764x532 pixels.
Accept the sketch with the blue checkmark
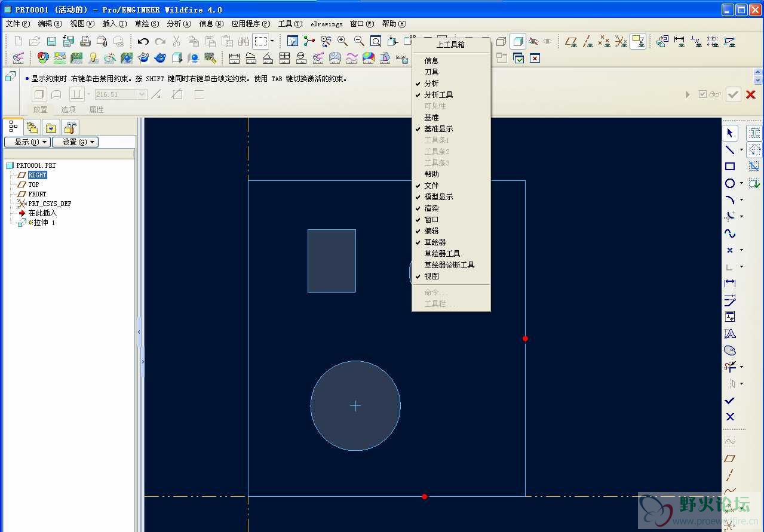[730, 400]
